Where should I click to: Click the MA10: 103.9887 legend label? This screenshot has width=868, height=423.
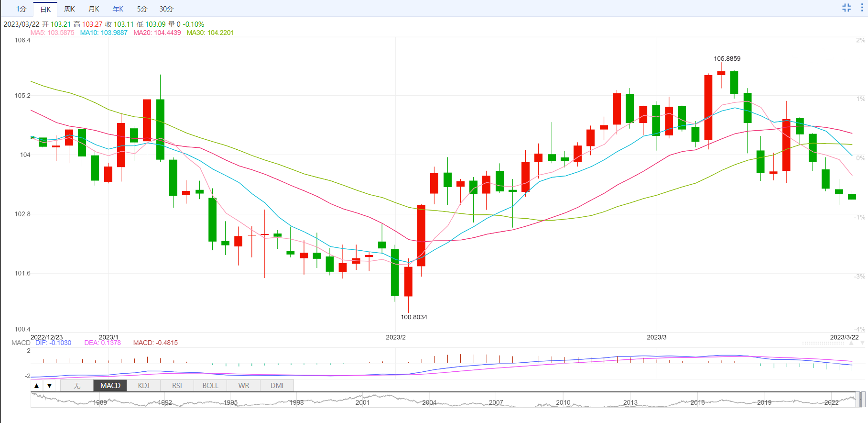tap(104, 33)
